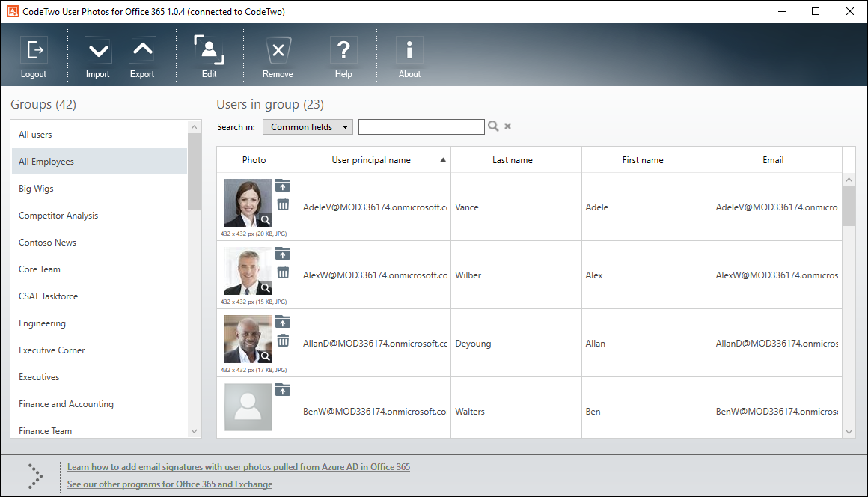Click the groups list scroll-up arrow
This screenshot has width=868, height=497.
[194, 127]
